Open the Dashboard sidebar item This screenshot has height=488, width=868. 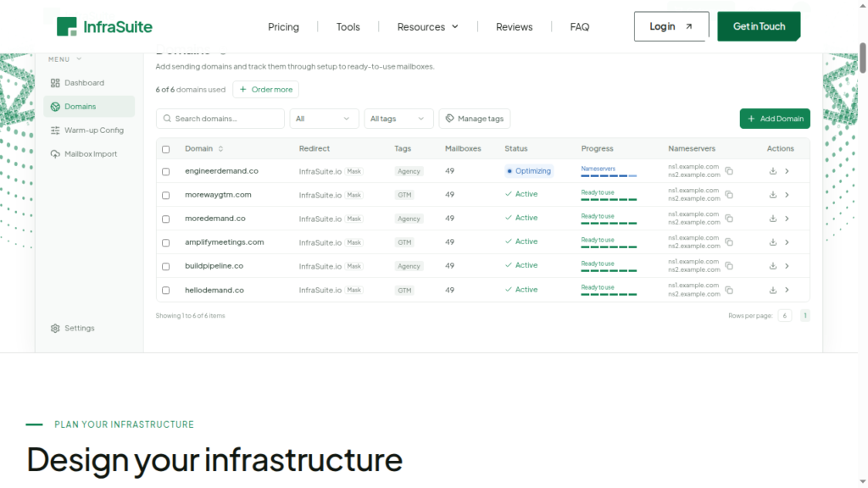[88, 83]
